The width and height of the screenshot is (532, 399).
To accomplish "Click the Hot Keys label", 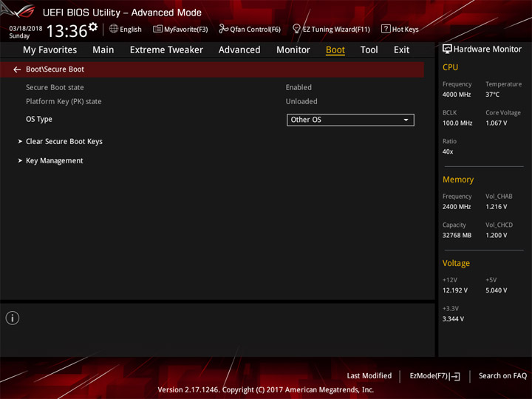I will point(405,30).
